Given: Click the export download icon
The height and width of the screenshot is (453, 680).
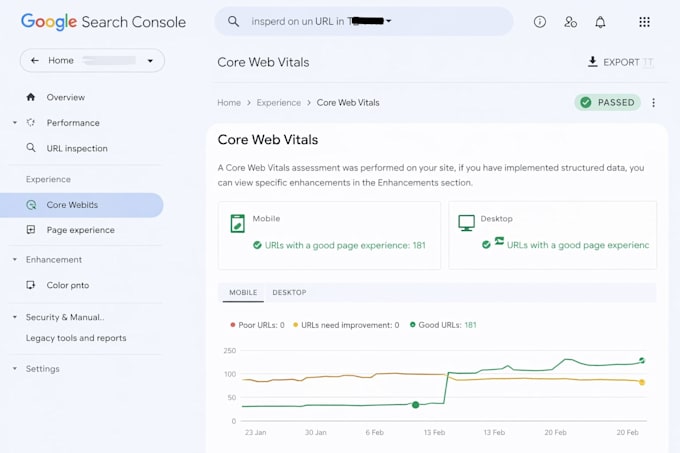Looking at the screenshot, I should [592, 62].
